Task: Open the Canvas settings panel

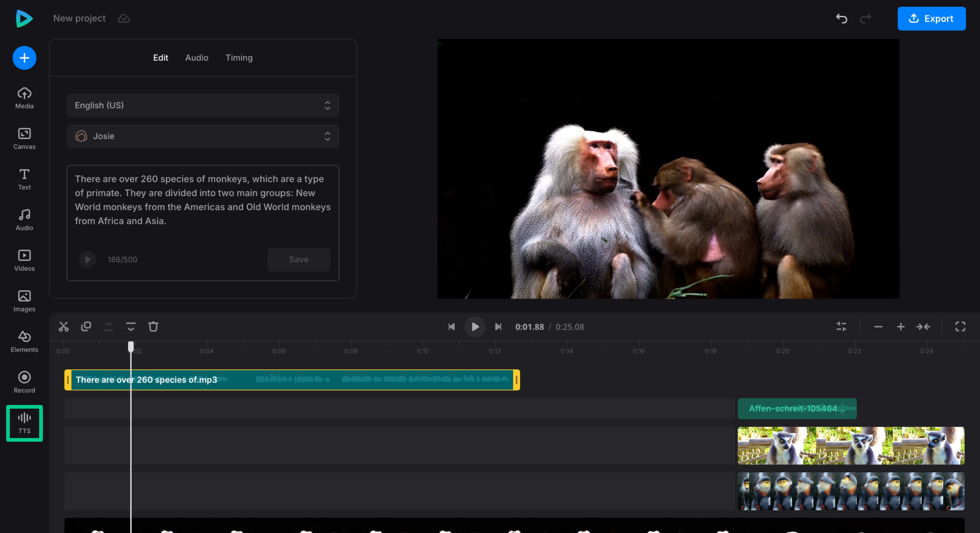Action: click(24, 138)
